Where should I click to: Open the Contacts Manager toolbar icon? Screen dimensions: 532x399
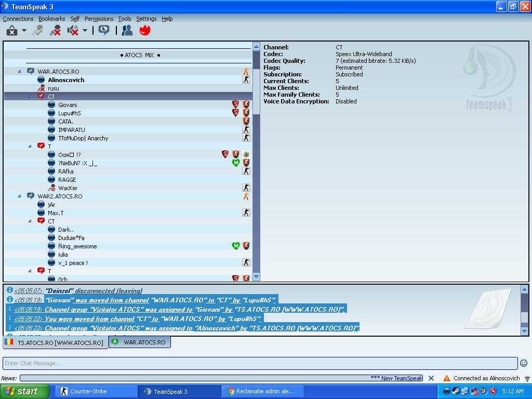pos(127,31)
